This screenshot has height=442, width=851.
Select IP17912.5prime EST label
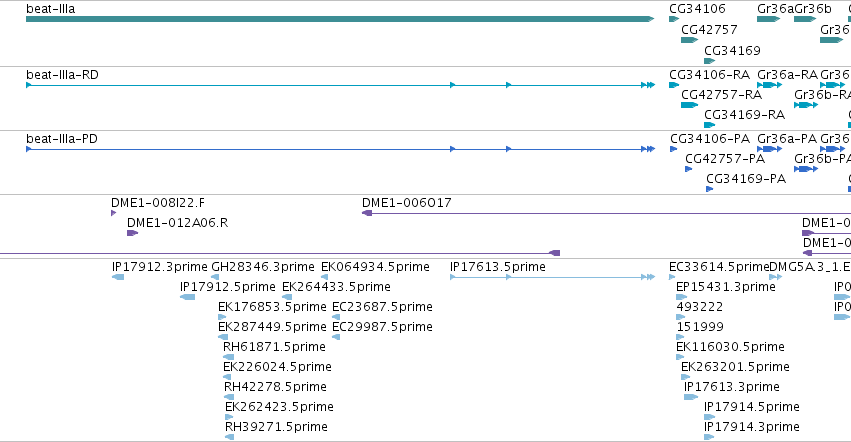pos(228,287)
